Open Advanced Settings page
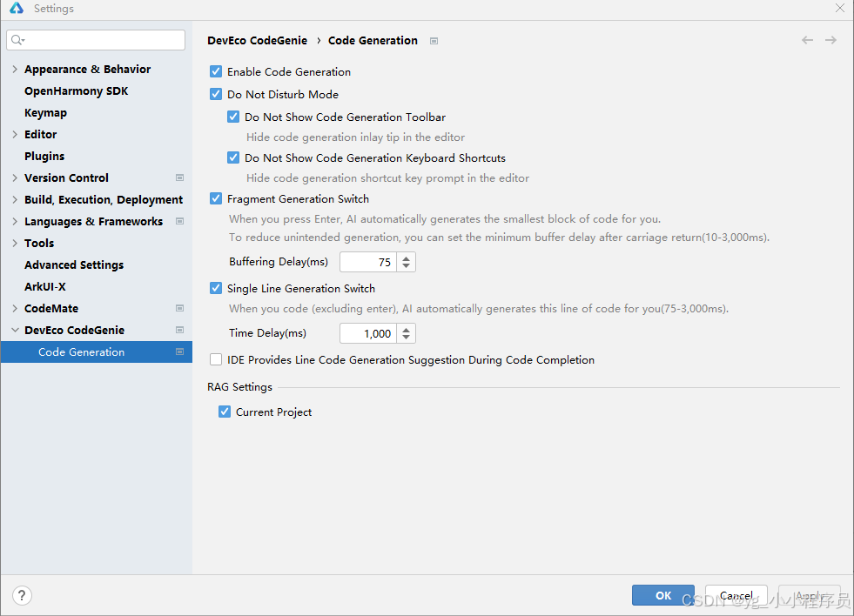This screenshot has width=854, height=616. click(x=74, y=265)
